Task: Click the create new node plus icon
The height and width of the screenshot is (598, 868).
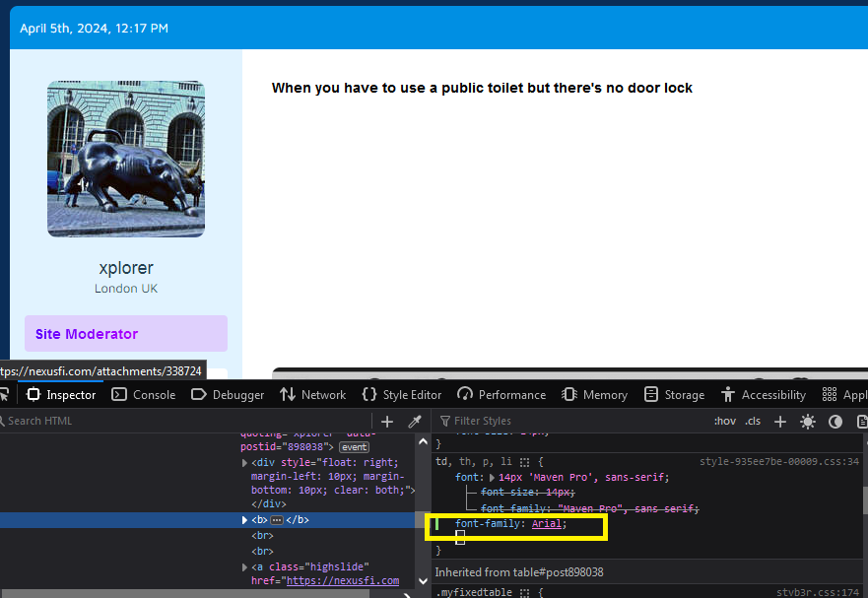Action: click(387, 422)
